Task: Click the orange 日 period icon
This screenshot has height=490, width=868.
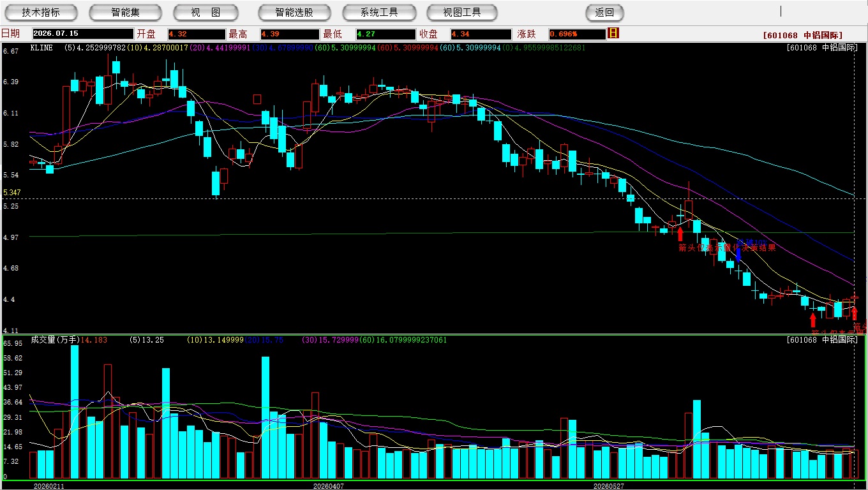Action: click(x=613, y=34)
